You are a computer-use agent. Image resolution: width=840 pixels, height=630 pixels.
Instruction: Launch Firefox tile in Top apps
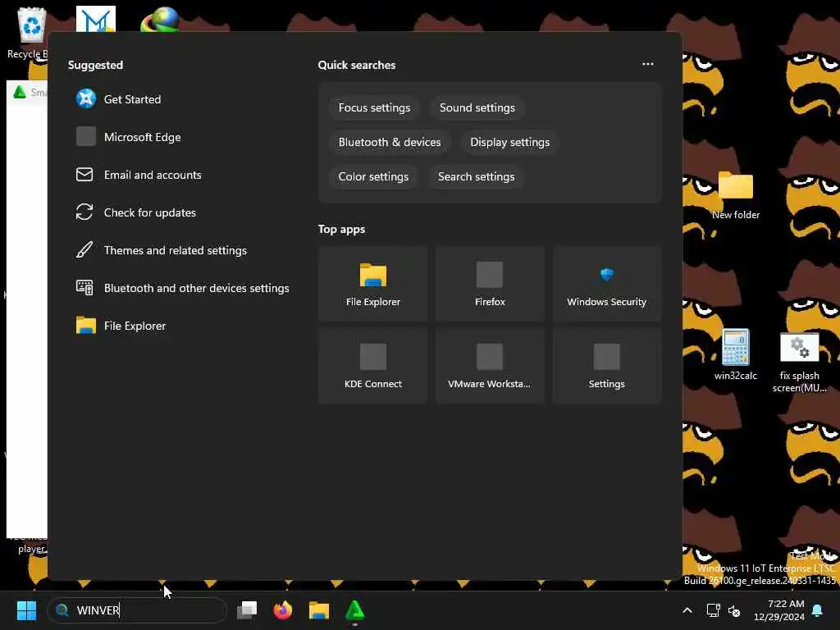tap(490, 284)
